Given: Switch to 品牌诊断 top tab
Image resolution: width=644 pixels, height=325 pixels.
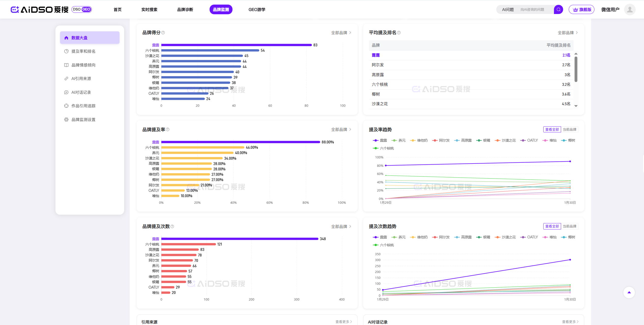Looking at the screenshot, I should coord(185,10).
